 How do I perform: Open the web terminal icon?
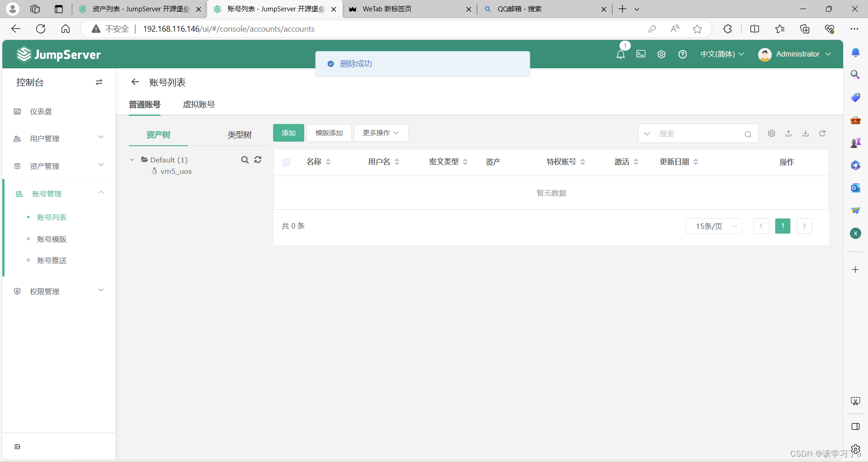pos(641,54)
